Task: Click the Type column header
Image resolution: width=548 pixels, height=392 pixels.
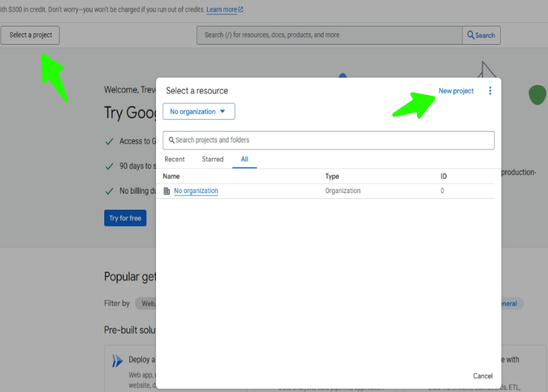Action: pos(332,176)
